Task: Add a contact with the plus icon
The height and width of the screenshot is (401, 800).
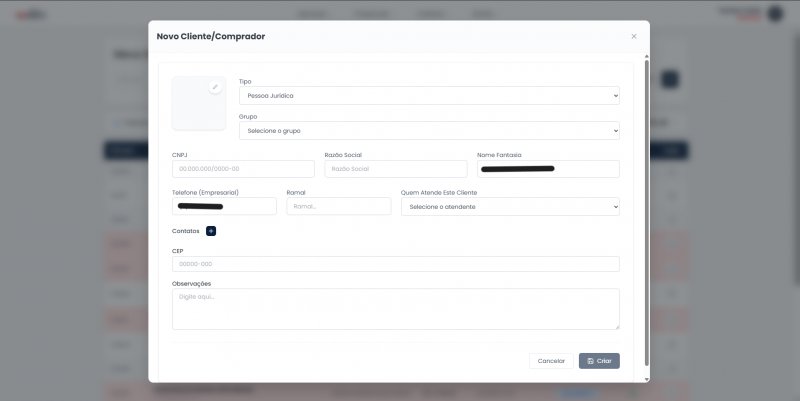Action: (211, 231)
